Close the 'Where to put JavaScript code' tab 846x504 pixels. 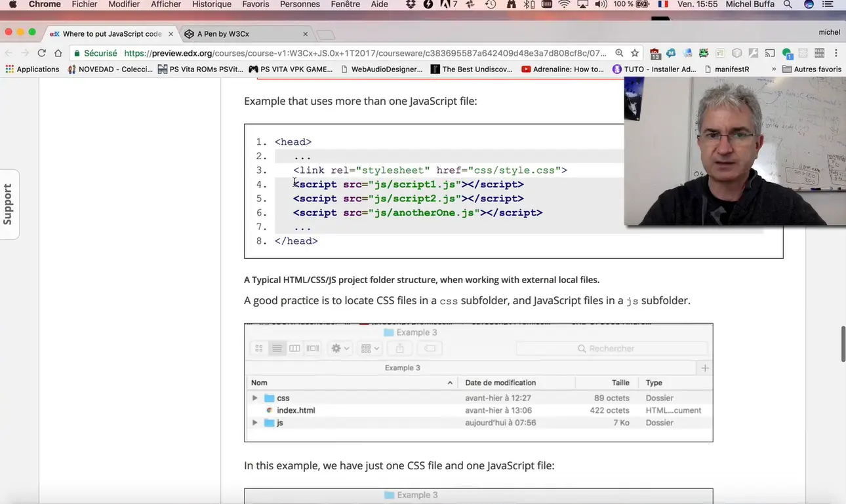pyautogui.click(x=171, y=34)
